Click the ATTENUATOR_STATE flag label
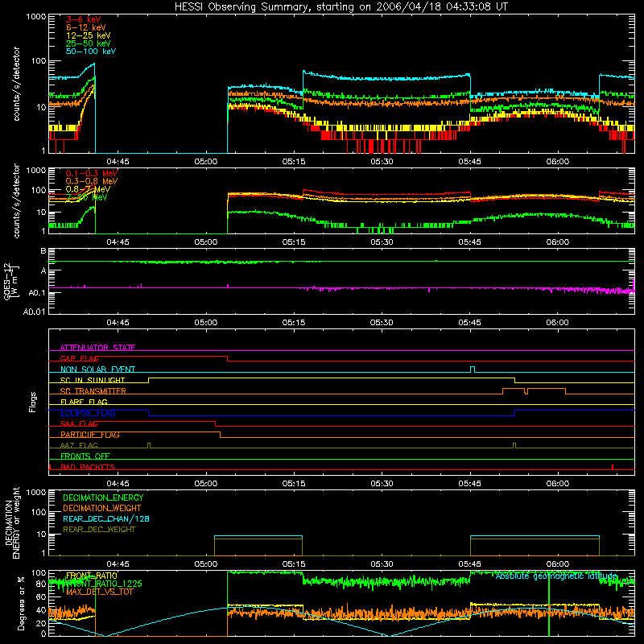Viewport: 644px width, 644px height. tap(97, 348)
